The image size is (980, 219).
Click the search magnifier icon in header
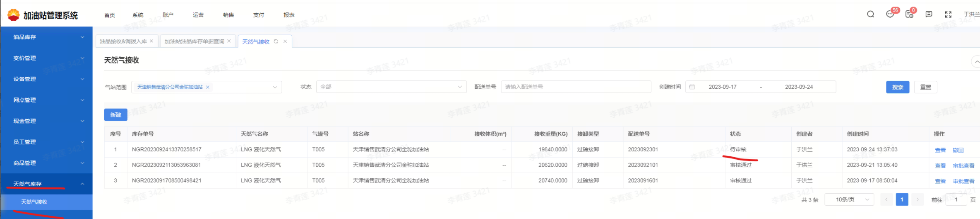click(x=870, y=15)
